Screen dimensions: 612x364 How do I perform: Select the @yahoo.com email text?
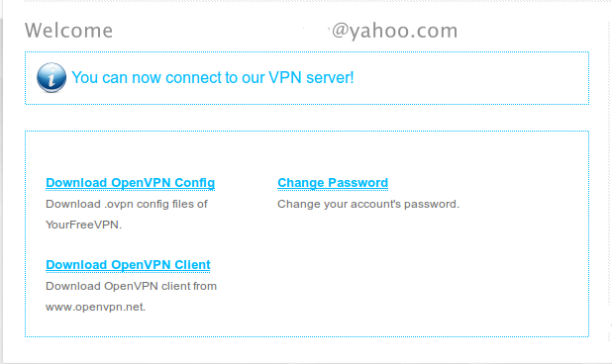pyautogui.click(x=394, y=31)
